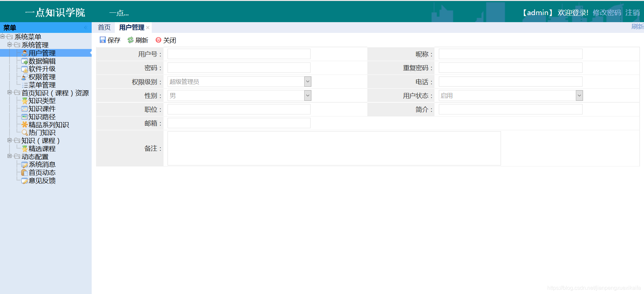The width and height of the screenshot is (644, 294).
Task: Collapse the 知识（课程） tree node
Action: (9, 140)
